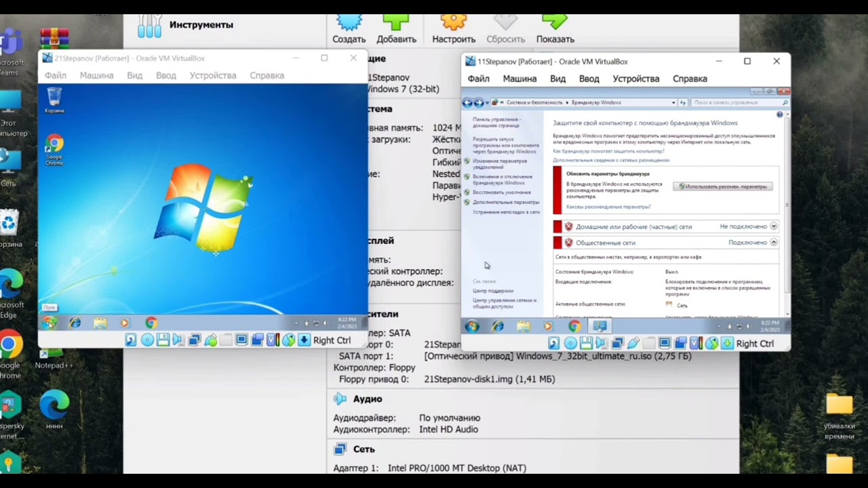Click Система и безопасность in address bar
Screen dimensions: 868x488
[535, 102]
